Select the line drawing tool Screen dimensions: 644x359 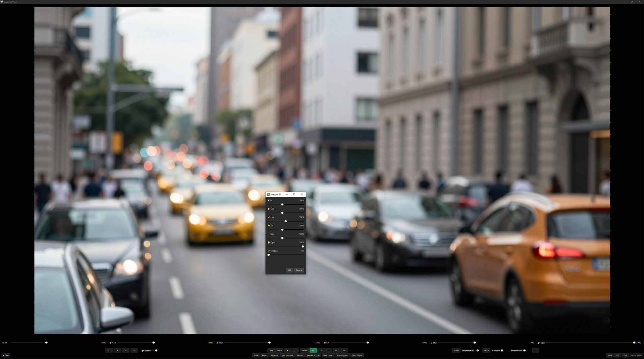[x=295, y=350]
